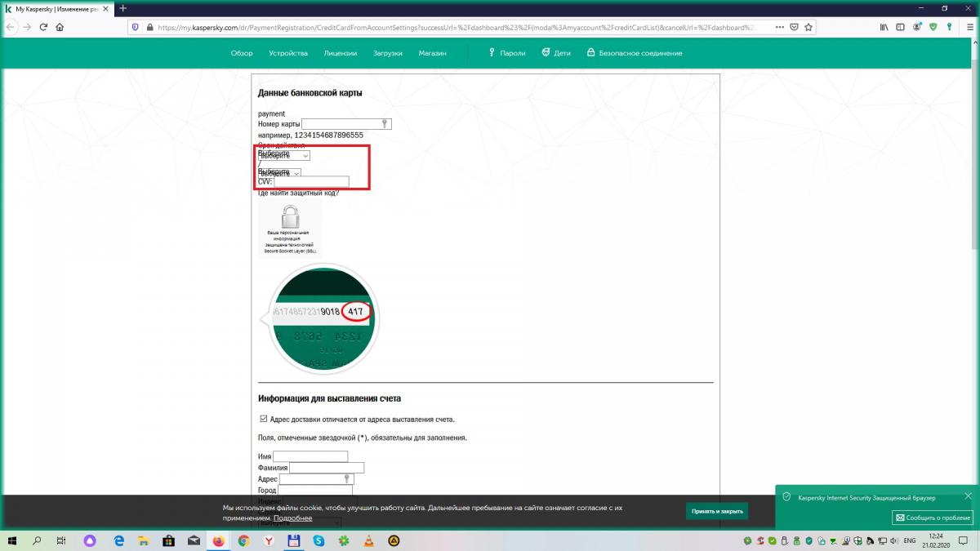
Task: Open Windows Start menu
Action: coord(11,540)
